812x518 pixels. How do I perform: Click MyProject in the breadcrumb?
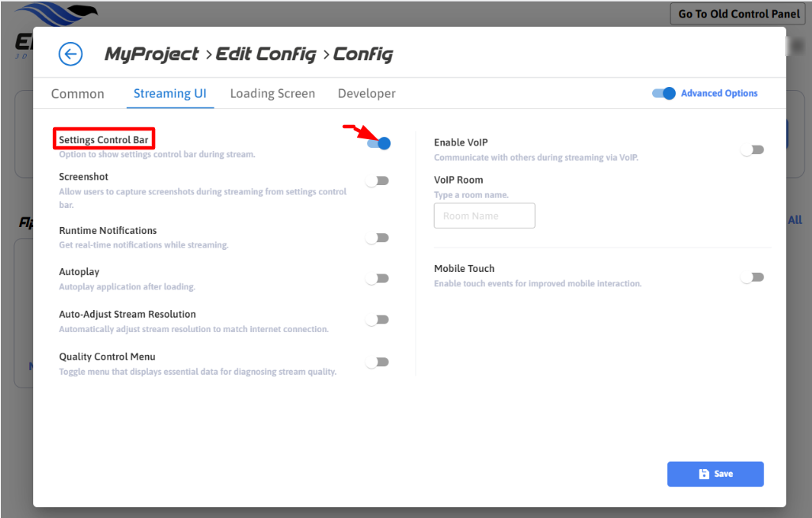pyautogui.click(x=152, y=55)
